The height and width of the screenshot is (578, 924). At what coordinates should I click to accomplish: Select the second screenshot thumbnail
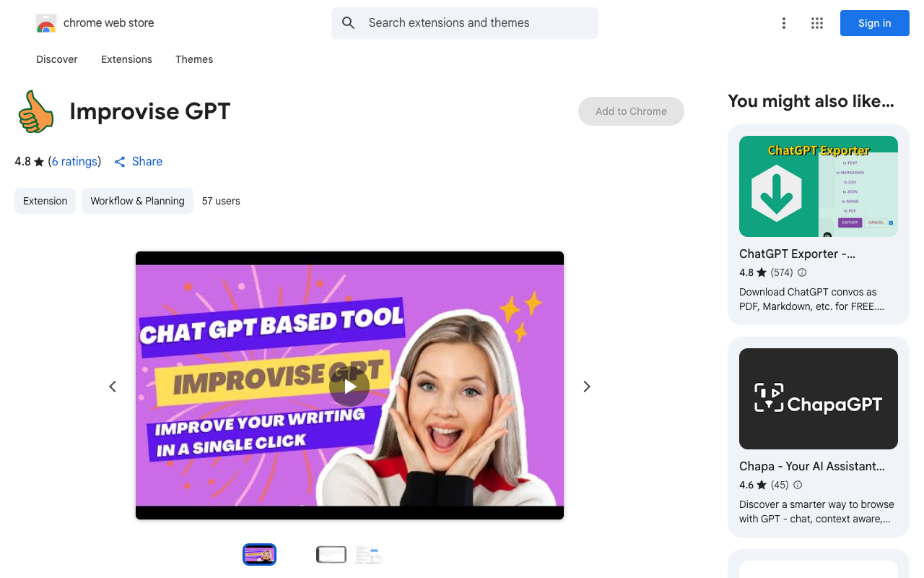(x=331, y=554)
